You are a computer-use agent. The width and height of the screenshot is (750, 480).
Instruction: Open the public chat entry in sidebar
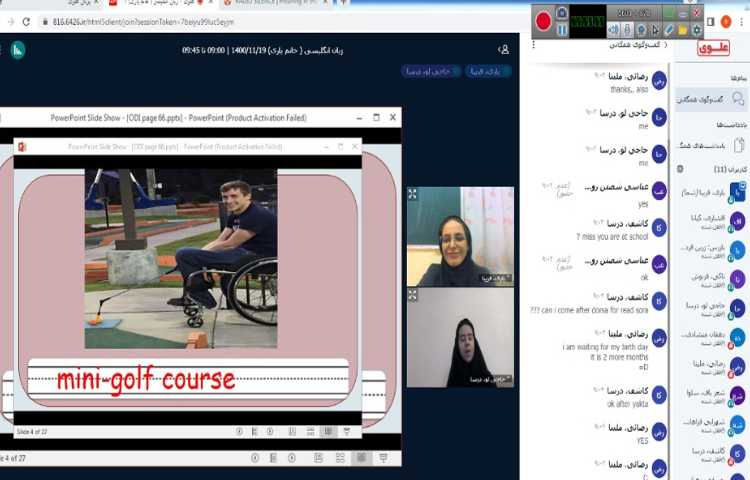click(711, 99)
